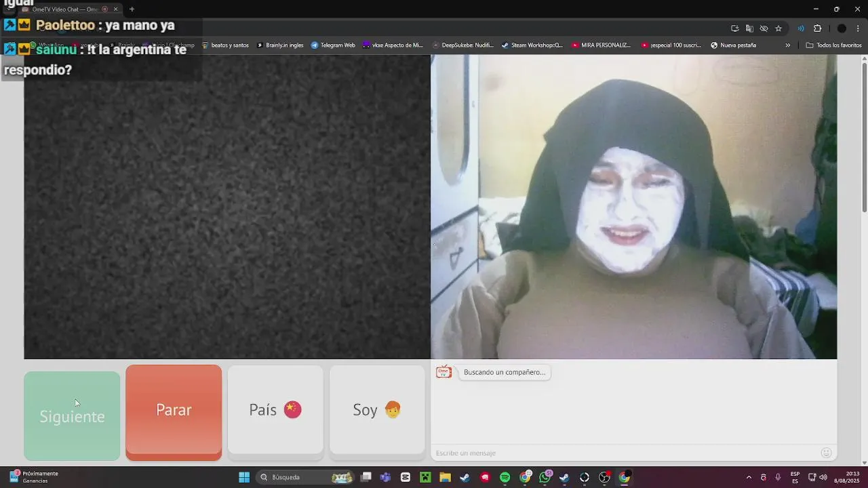Expand hidden bookmarks with the double chevron
Image resolution: width=868 pixels, height=488 pixels.
click(x=788, y=45)
